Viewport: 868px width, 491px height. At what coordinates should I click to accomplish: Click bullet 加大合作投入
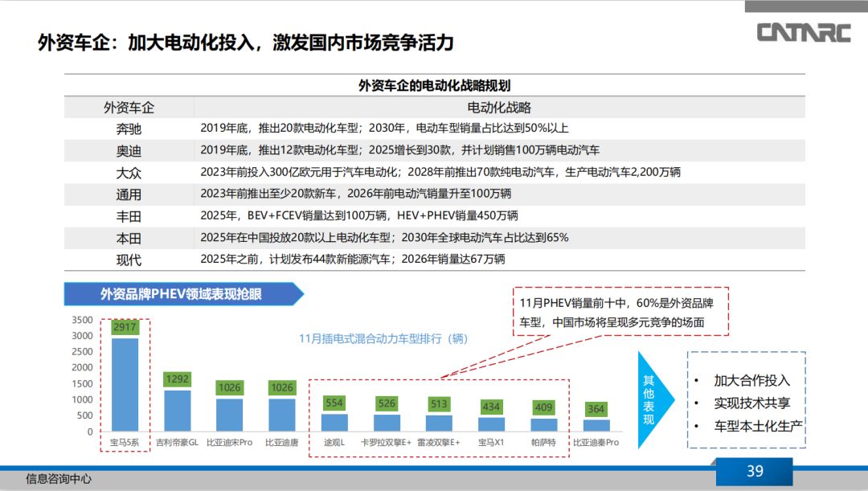pyautogui.click(x=751, y=380)
